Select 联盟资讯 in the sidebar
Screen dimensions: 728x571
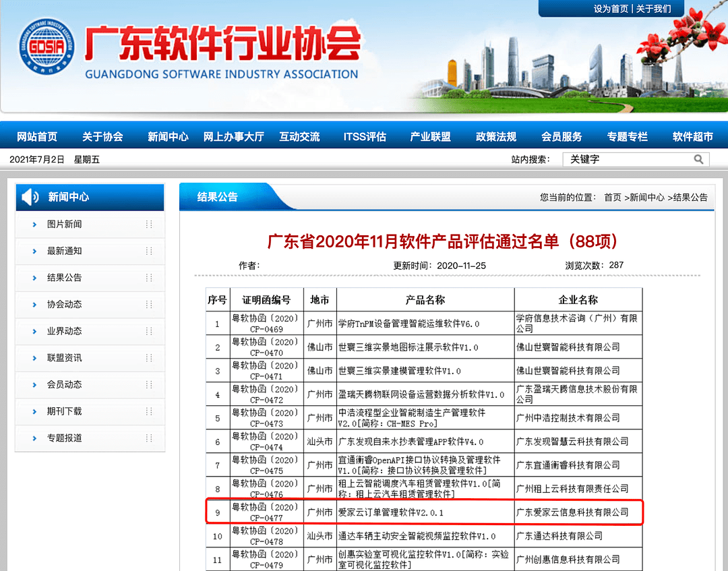[65, 358]
